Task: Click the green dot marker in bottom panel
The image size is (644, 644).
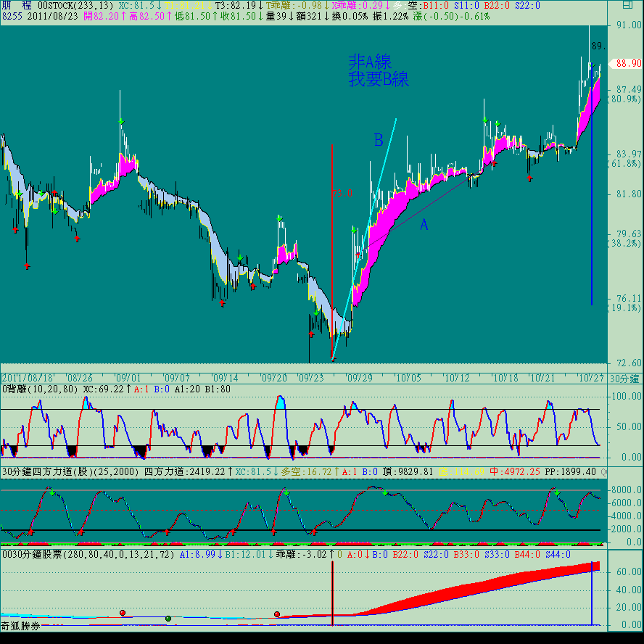Action: (x=168, y=619)
